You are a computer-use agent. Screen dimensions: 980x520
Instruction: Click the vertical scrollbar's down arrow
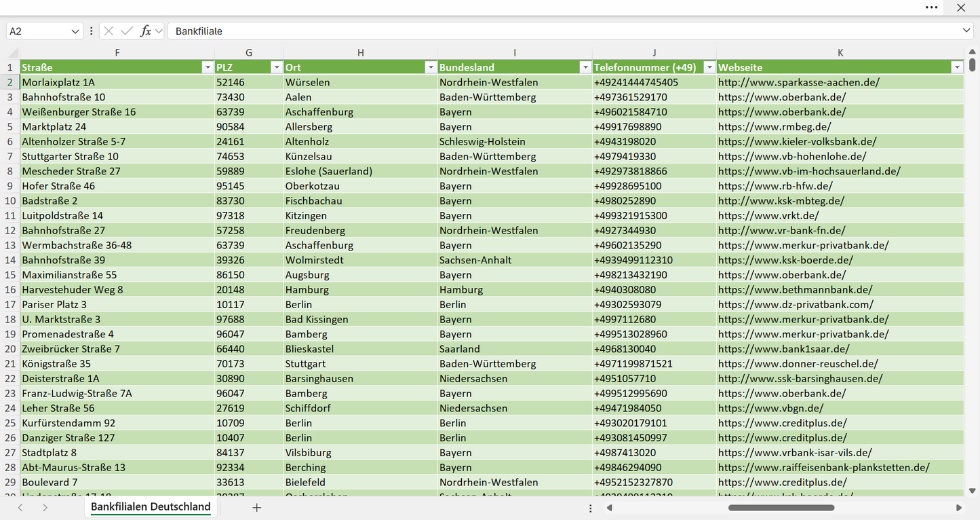[x=973, y=491]
